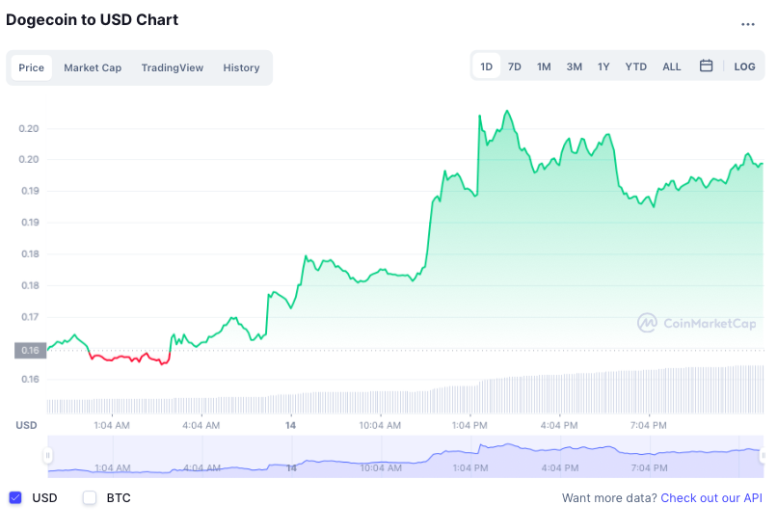Set chart range to 1M

point(544,66)
